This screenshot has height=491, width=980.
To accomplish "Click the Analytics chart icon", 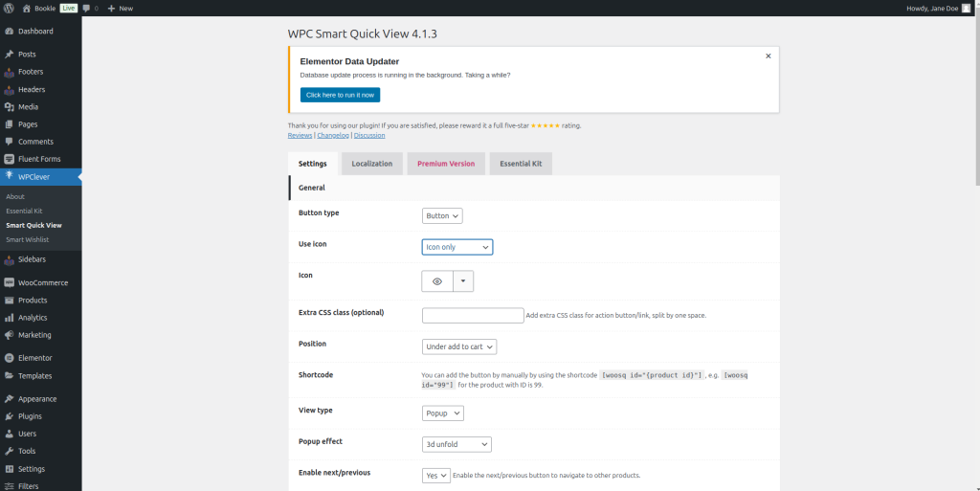I will 10,318.
